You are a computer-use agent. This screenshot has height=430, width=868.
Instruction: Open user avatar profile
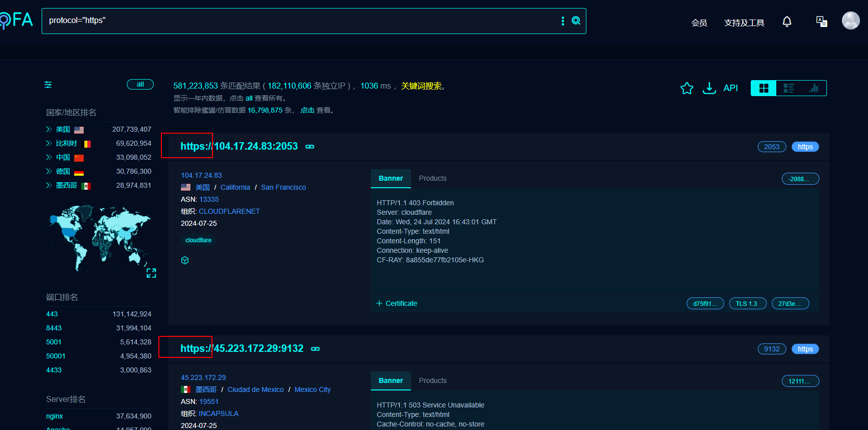pyautogui.click(x=850, y=21)
